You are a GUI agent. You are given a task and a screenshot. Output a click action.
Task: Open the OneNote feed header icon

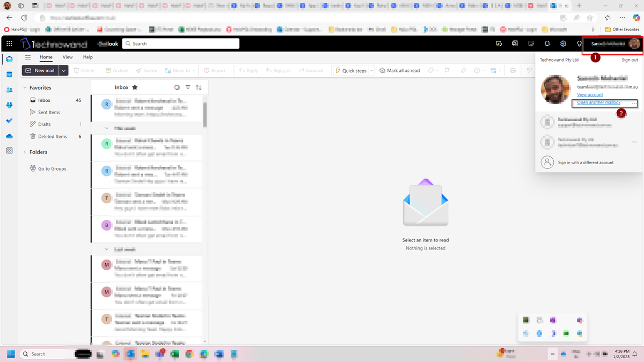pyautogui.click(x=515, y=43)
